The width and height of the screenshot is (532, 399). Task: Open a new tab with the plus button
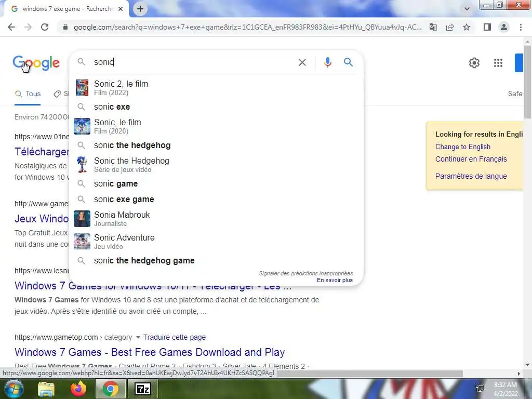tap(140, 9)
